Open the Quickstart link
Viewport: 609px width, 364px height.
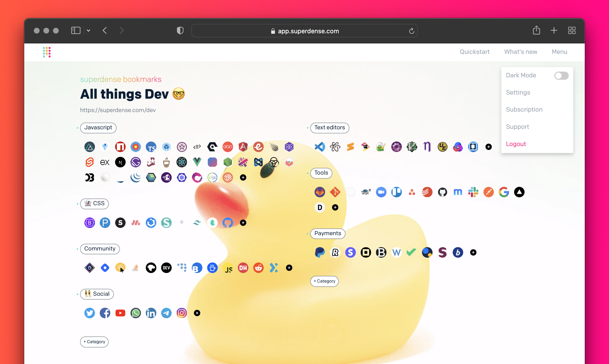click(x=474, y=52)
